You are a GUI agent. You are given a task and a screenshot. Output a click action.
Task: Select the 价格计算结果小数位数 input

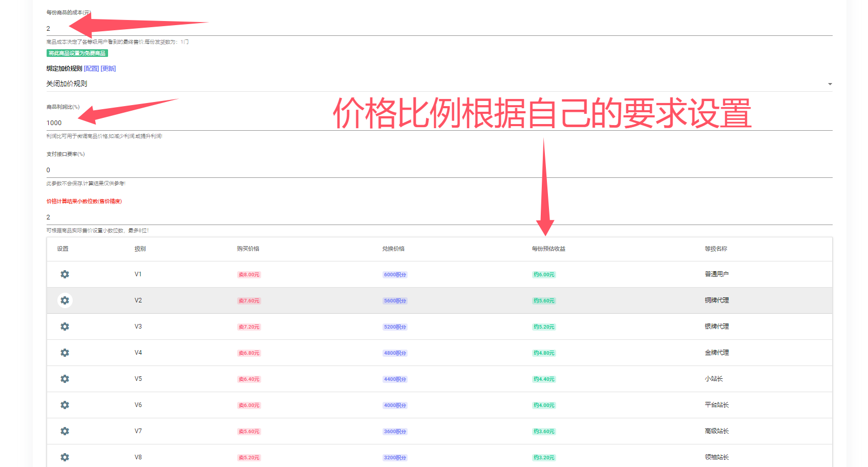pyautogui.click(x=435, y=217)
